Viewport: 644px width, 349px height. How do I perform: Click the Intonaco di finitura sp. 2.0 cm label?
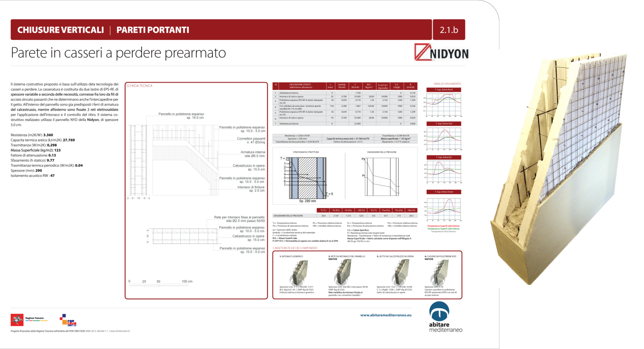point(251,189)
